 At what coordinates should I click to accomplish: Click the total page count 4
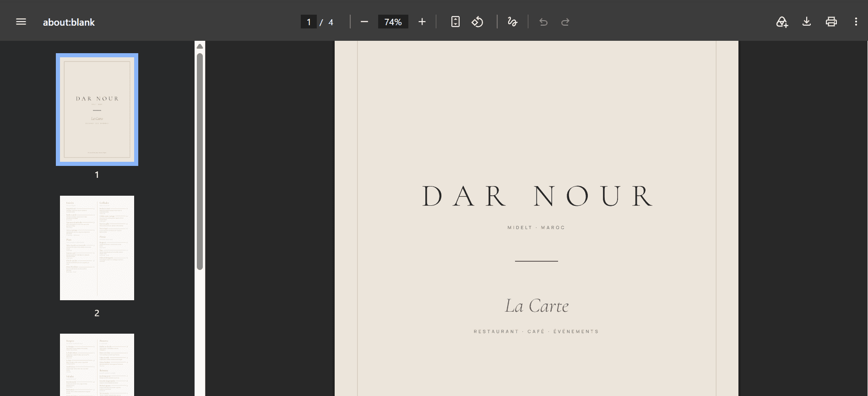[331, 22]
